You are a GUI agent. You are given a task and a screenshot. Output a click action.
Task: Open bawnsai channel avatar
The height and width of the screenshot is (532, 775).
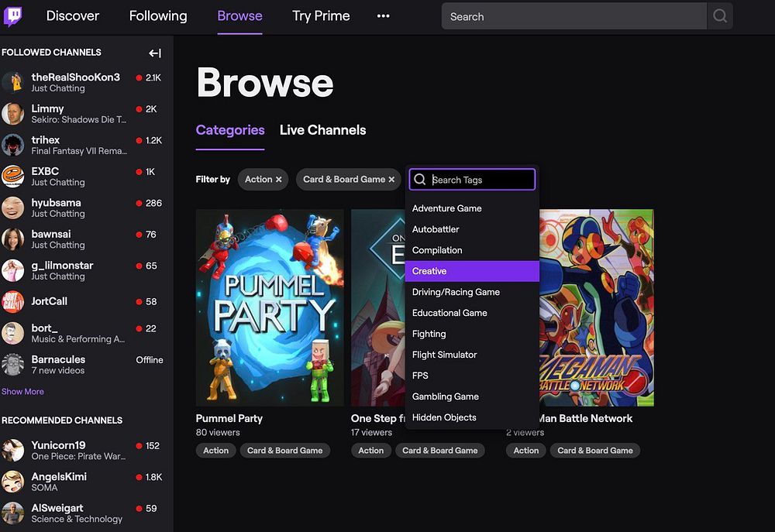click(13, 239)
